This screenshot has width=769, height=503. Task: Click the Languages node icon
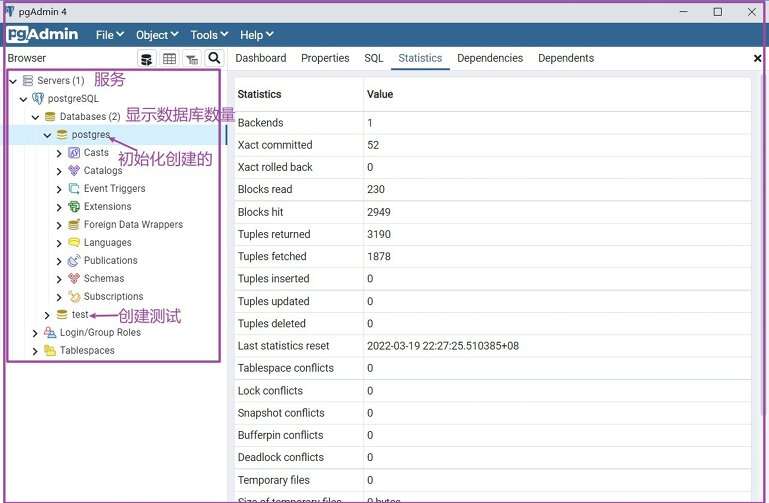pyautogui.click(x=74, y=242)
